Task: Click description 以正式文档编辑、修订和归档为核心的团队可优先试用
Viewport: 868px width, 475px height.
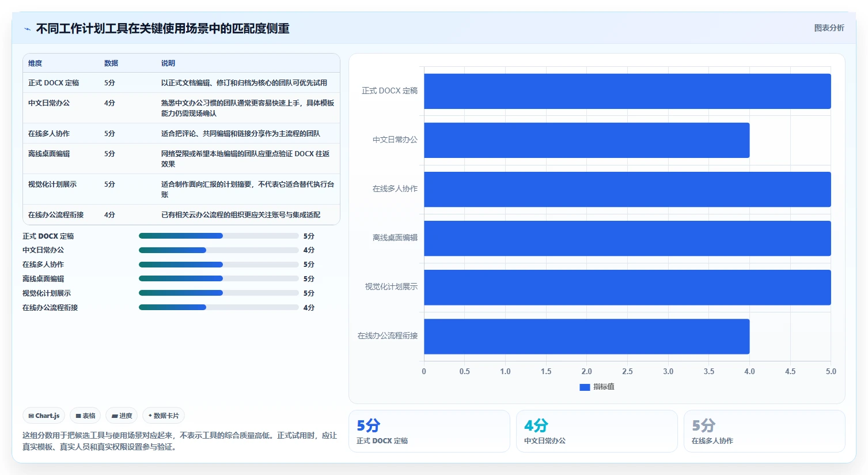Action: pyautogui.click(x=244, y=83)
